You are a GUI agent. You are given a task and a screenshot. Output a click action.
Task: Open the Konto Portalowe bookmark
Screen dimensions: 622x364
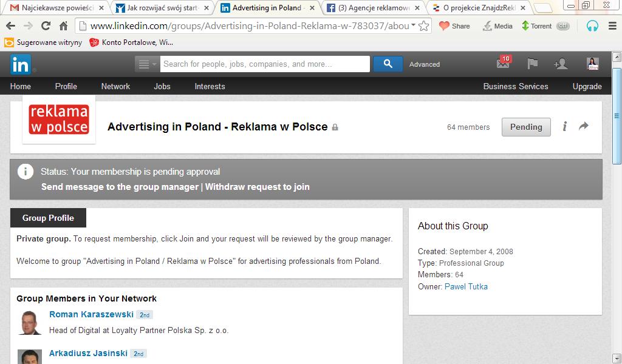pos(131,42)
